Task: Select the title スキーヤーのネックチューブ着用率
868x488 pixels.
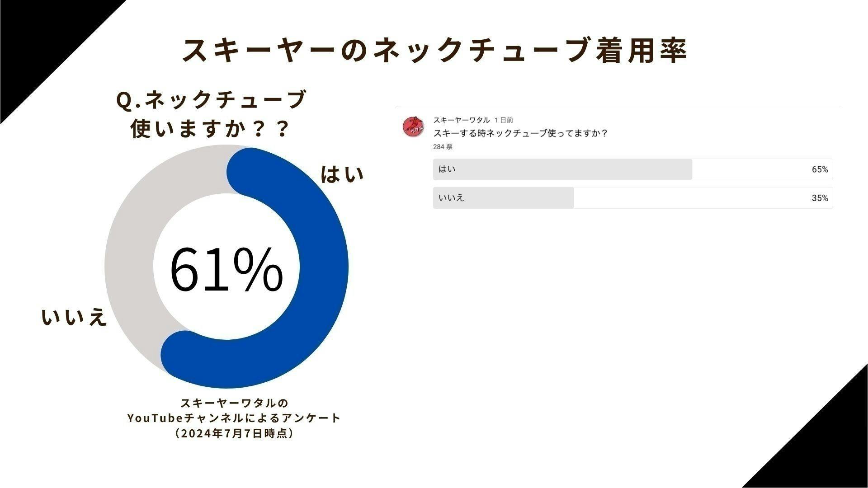Action: pos(434,50)
